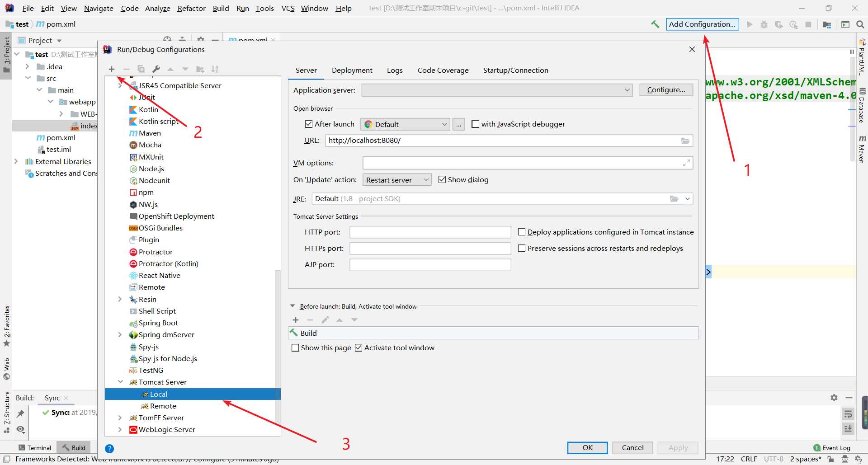
Task: Click the Sort configurations icon
Action: 215,69
